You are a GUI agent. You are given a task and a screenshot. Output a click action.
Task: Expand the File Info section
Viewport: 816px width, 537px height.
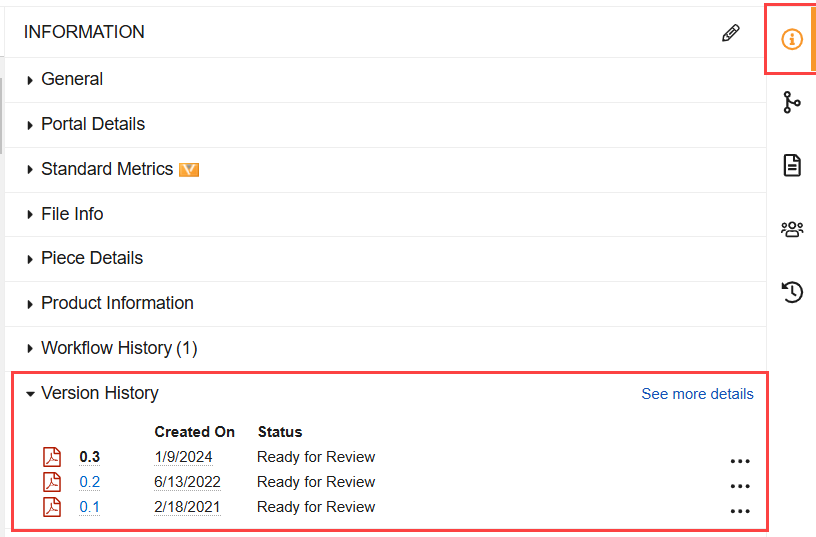72,214
